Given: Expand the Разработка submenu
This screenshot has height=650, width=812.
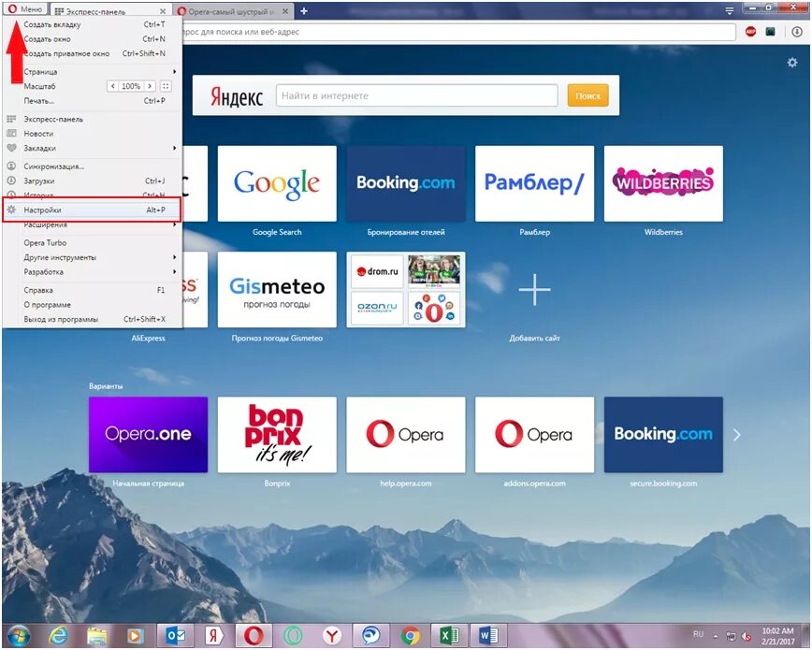Looking at the screenshot, I should 94,272.
